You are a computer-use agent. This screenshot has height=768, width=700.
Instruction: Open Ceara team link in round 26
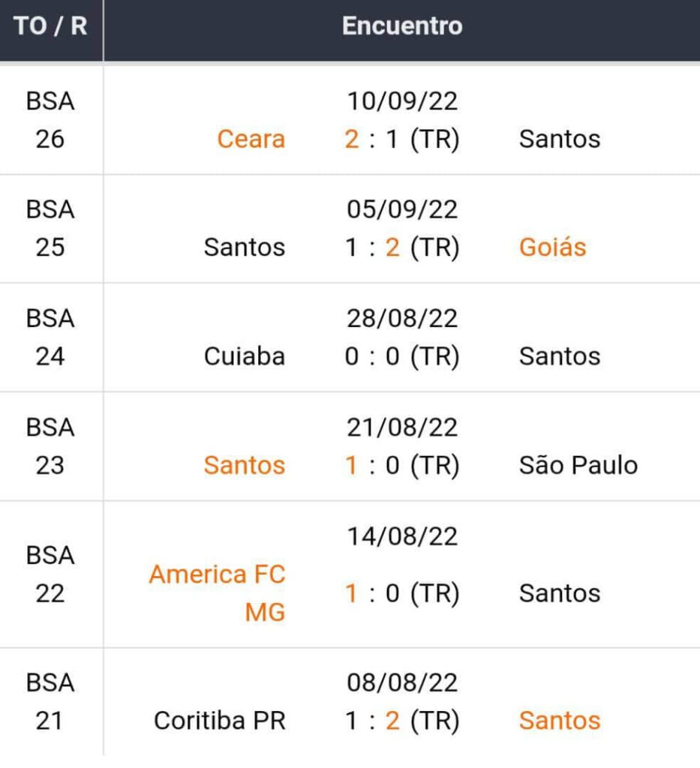tap(251, 139)
